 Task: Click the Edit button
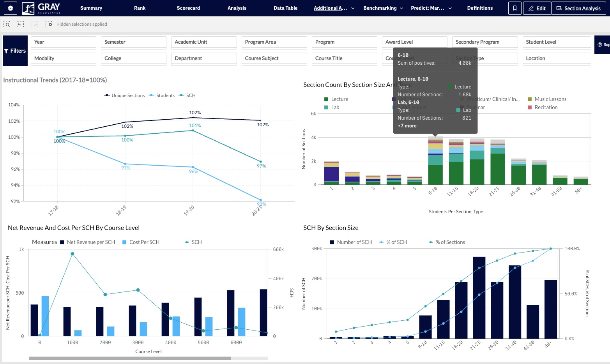point(537,8)
